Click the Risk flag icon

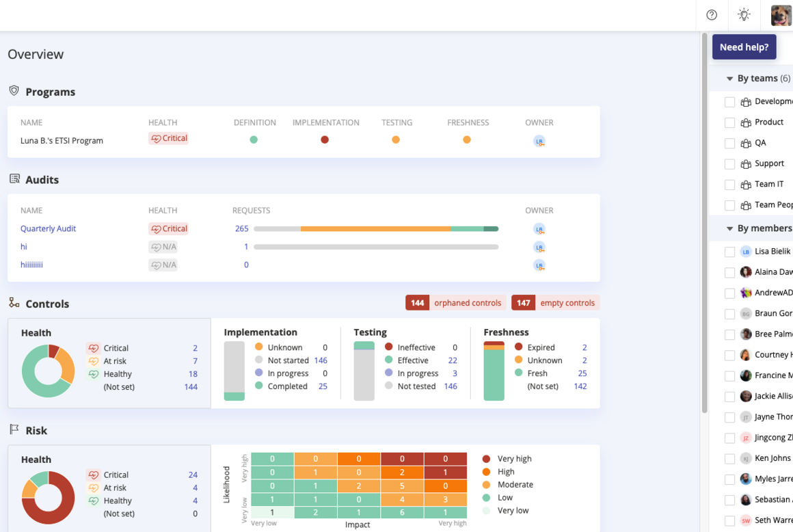pyautogui.click(x=14, y=429)
